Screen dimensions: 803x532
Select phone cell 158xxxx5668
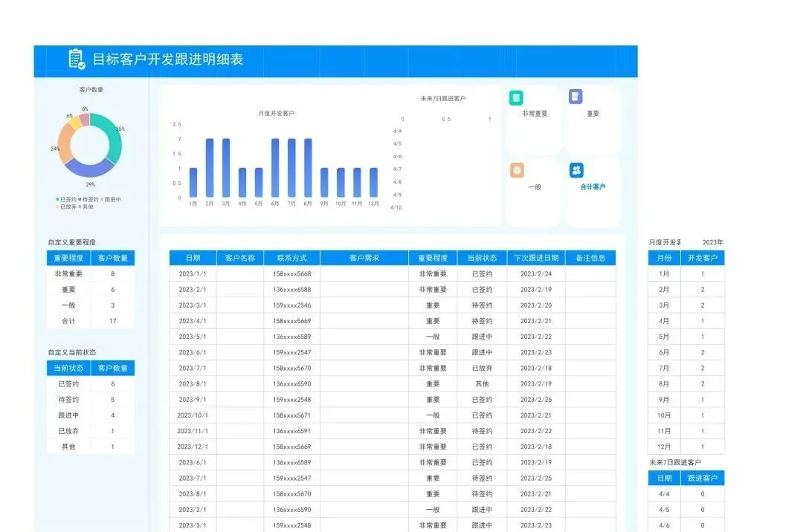click(x=292, y=273)
